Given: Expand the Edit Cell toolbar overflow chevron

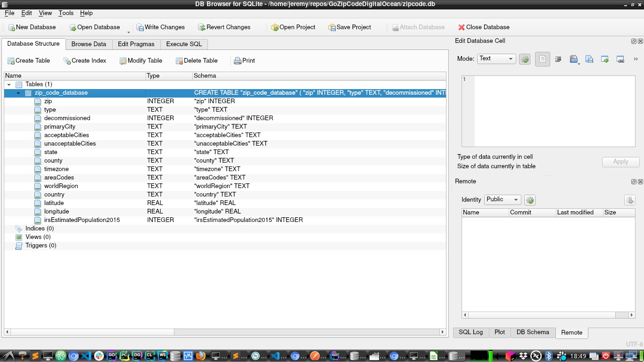Looking at the screenshot, I should 636,59.
